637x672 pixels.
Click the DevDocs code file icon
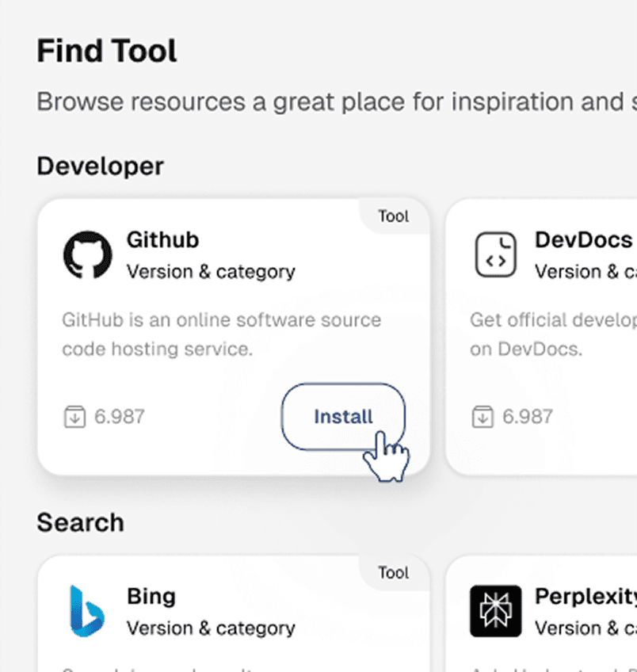[x=496, y=254]
